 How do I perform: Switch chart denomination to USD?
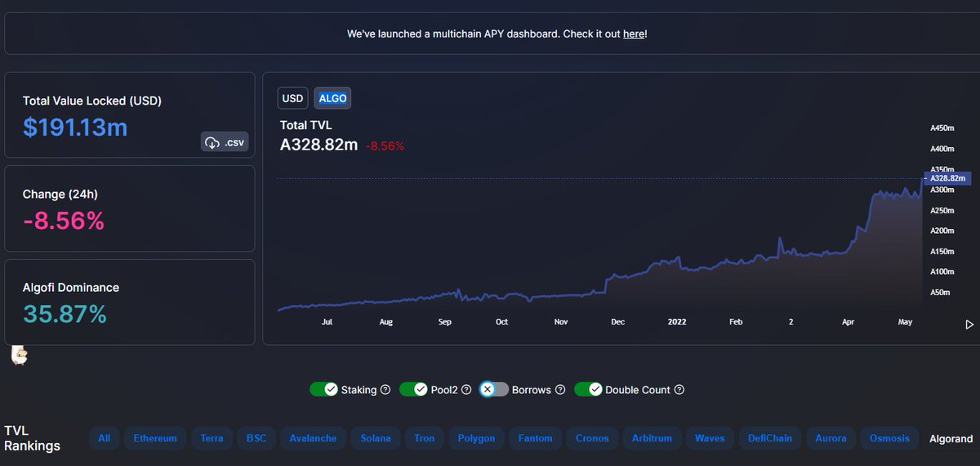(x=292, y=98)
